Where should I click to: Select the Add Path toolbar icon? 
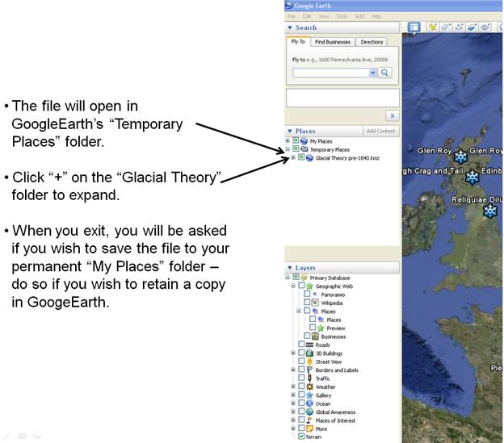point(460,27)
